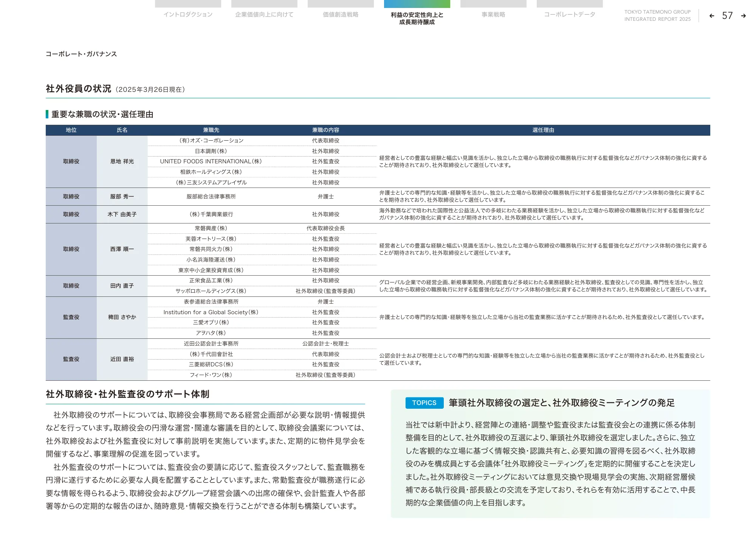756x535 pixels.
Task: Click the UNITED FOODS INTERNATIONAL row
Action: tap(211, 161)
